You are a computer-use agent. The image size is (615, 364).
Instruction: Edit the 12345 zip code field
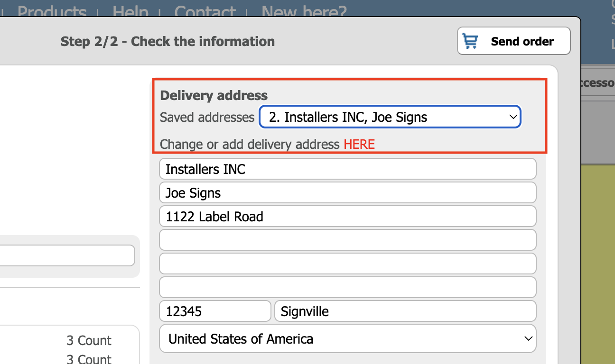[215, 311]
